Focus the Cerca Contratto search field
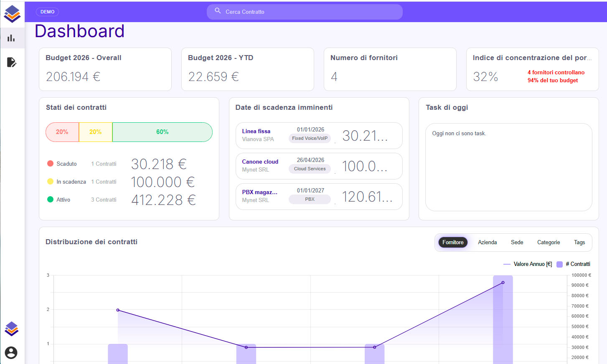This screenshot has height=364, width=607. click(x=309, y=12)
